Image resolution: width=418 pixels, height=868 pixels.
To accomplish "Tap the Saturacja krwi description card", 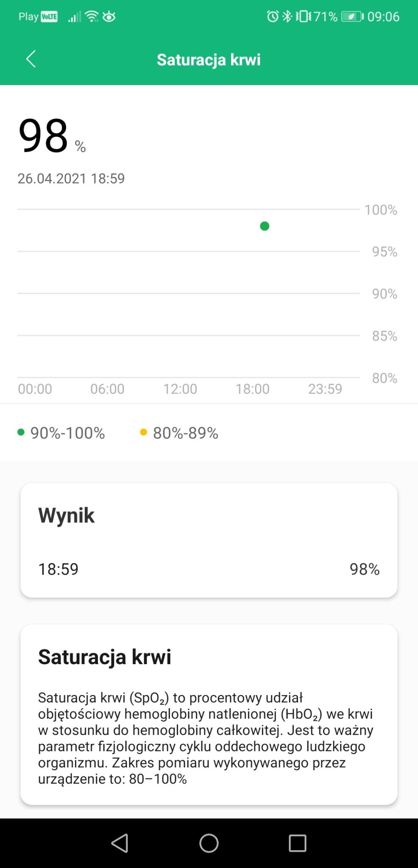I will (x=209, y=715).
